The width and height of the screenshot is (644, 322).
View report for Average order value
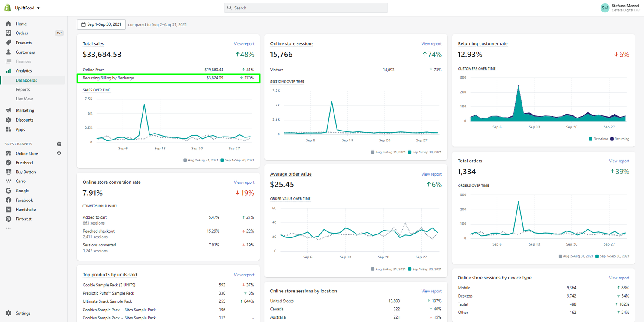[x=431, y=174]
